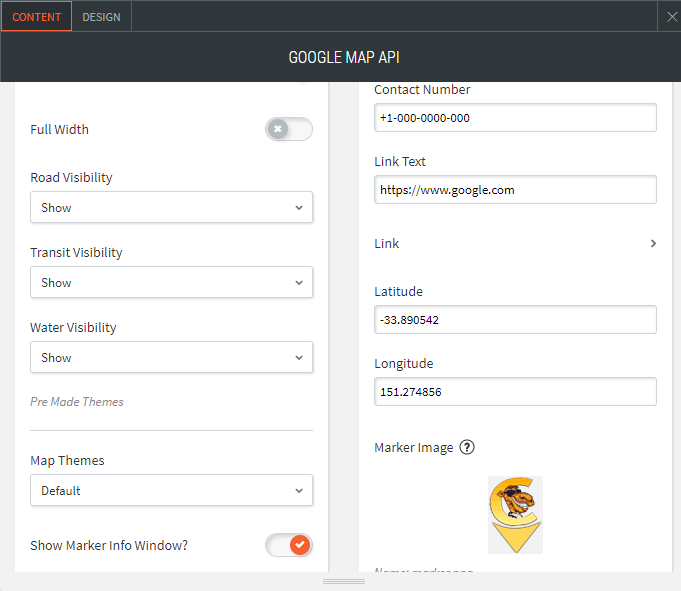
Task: Click the marker image thumbnail
Action: [515, 514]
